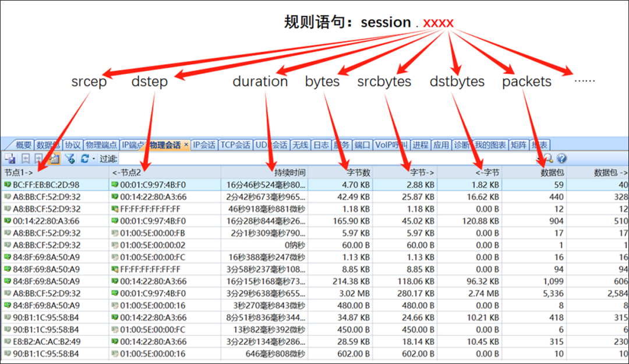Image resolution: width=629 pixels, height=364 pixels.
Task: Click the cell 28.59 KB
Action: click(x=354, y=341)
